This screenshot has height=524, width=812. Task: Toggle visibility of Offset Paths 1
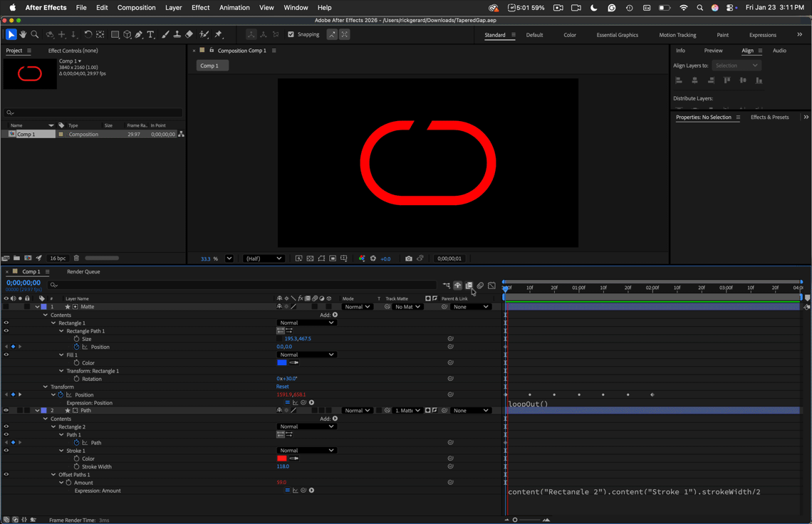click(x=6, y=474)
